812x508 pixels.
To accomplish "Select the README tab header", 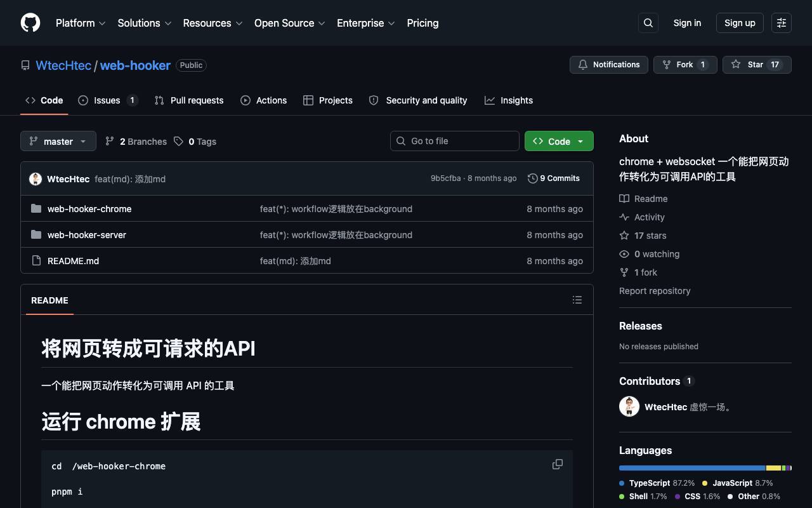I will click(49, 300).
